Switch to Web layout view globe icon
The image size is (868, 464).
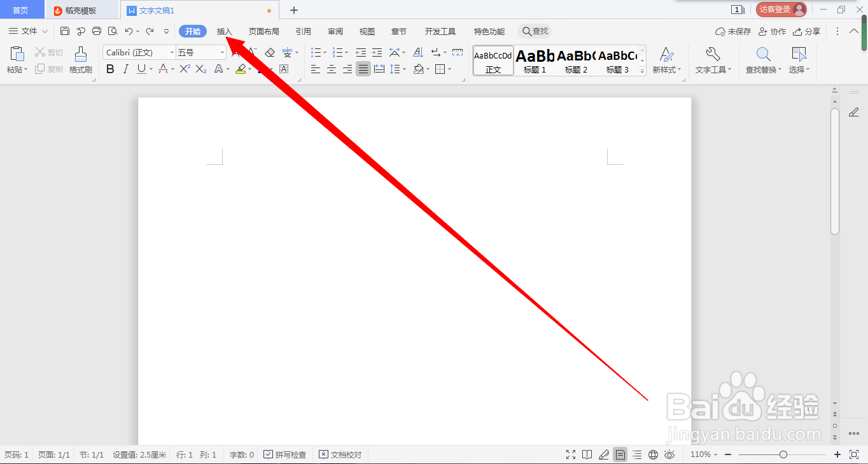tap(653, 454)
